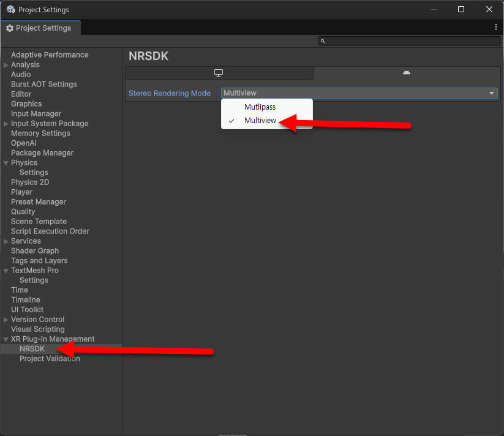
Task: Open Settings under Physics
Action: 34,173
